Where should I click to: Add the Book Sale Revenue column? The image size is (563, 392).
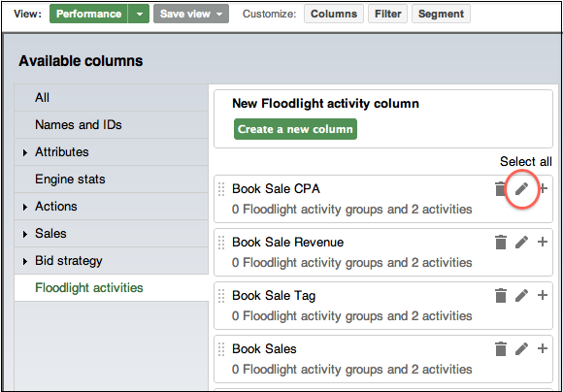point(543,242)
